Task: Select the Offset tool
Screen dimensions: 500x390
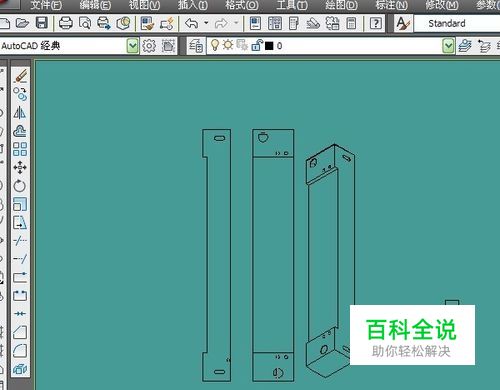Action: [x=20, y=131]
